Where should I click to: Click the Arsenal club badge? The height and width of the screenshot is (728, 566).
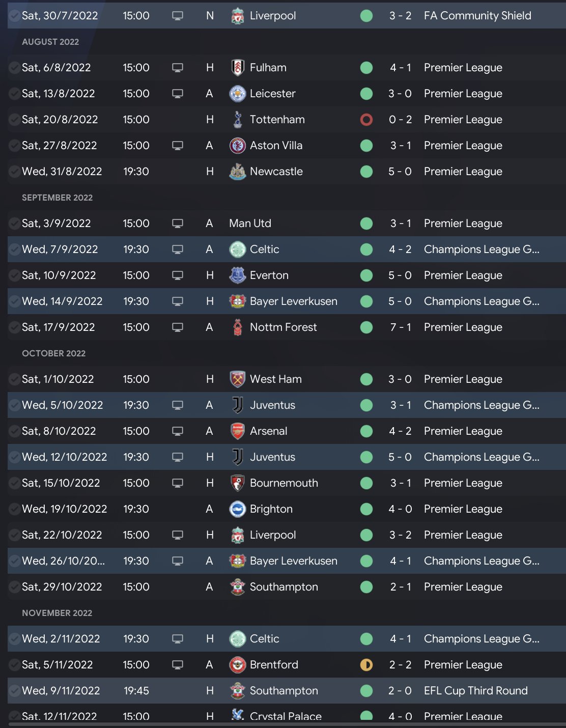pos(237,431)
